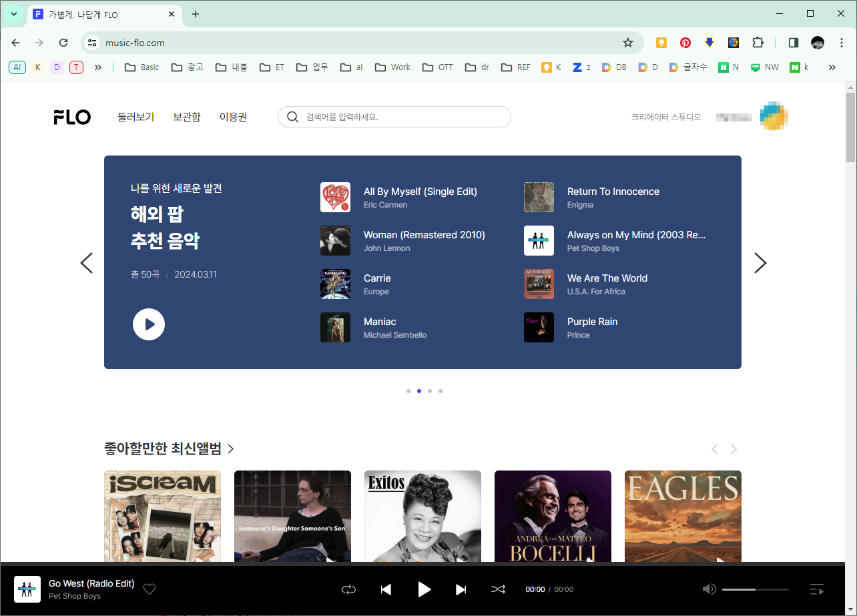Open new tab with plus button
The height and width of the screenshot is (616, 857).
pyautogui.click(x=196, y=14)
